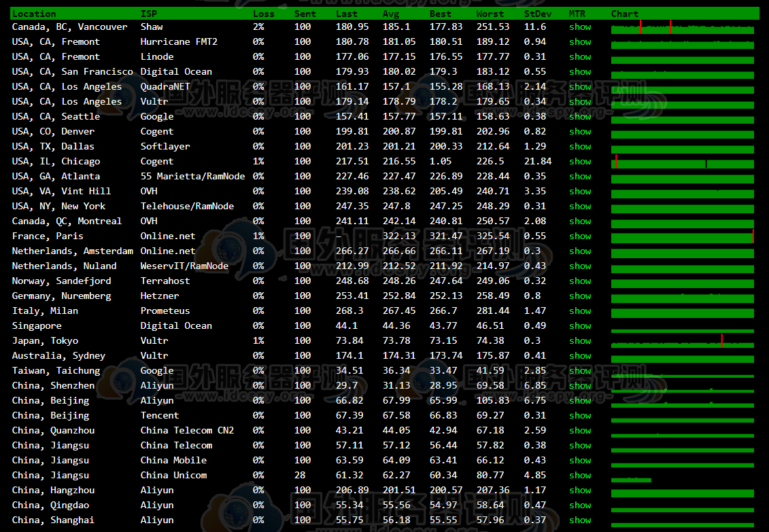
Task: Click the worst value 251.53
Action: 493,27
